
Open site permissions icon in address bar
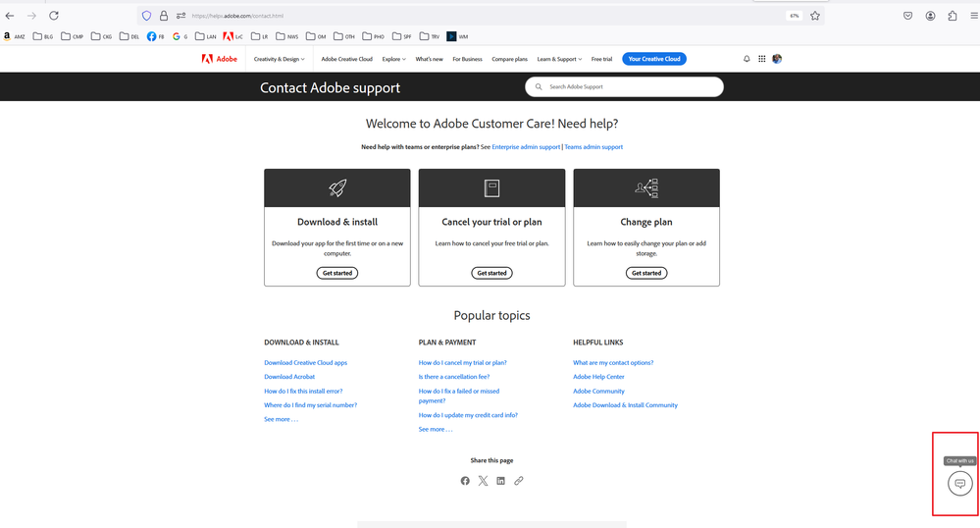coord(181,16)
